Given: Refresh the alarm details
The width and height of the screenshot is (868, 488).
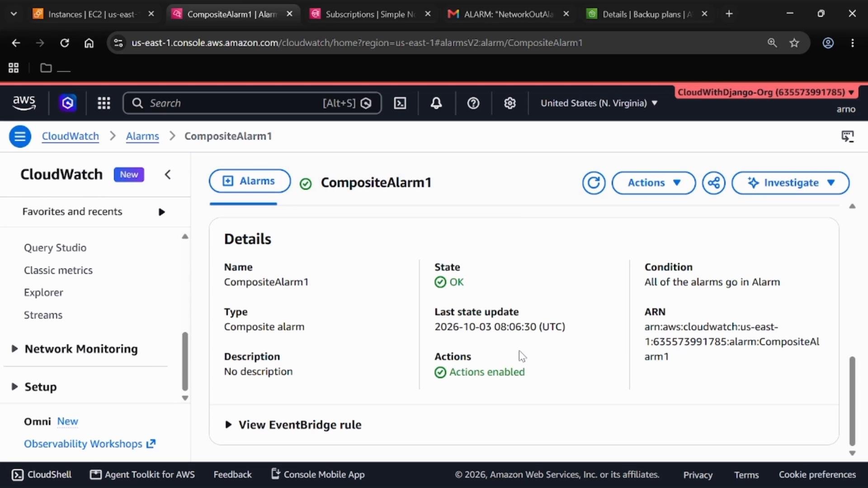Looking at the screenshot, I should click(594, 183).
